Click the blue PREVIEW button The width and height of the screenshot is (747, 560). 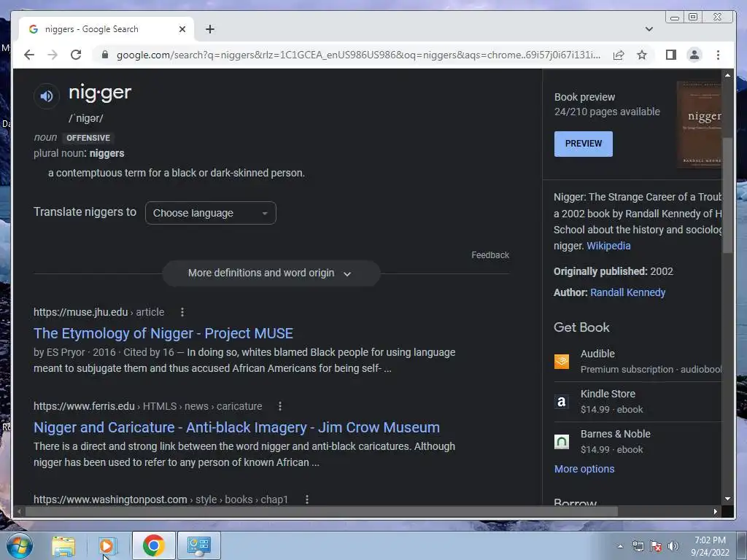583,144
